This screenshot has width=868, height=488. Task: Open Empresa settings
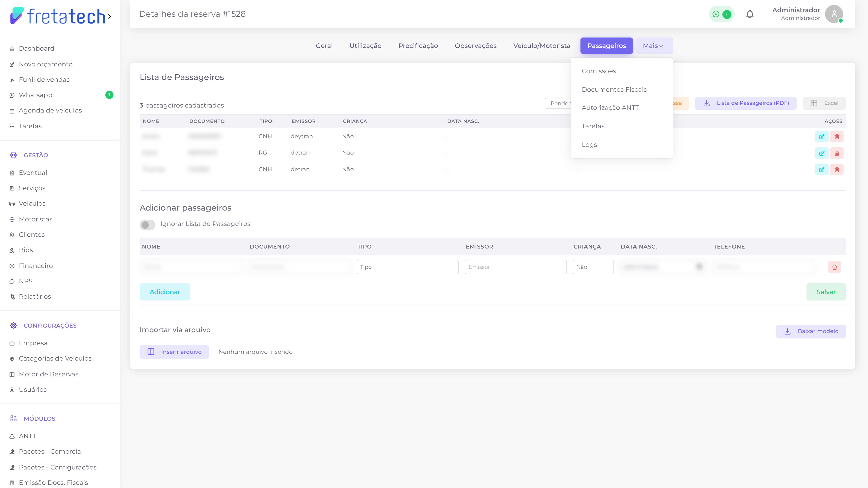pos(33,343)
